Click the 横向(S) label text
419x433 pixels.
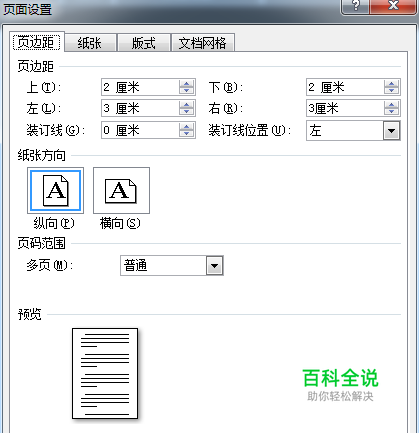(x=120, y=223)
